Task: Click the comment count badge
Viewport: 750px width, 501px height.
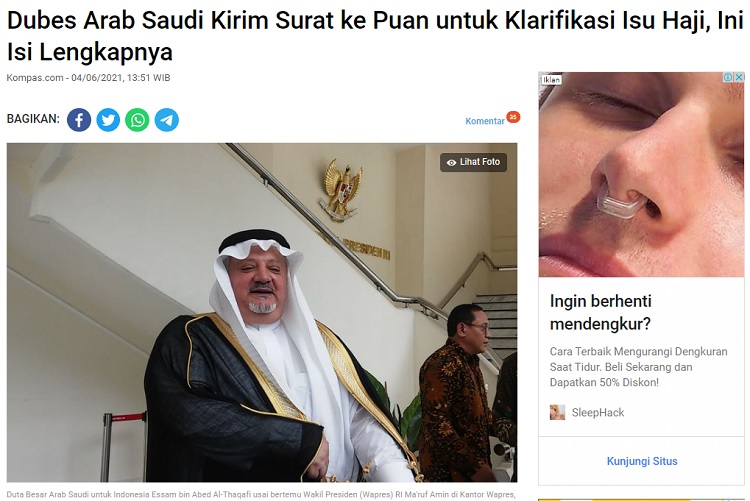Action: (513, 116)
